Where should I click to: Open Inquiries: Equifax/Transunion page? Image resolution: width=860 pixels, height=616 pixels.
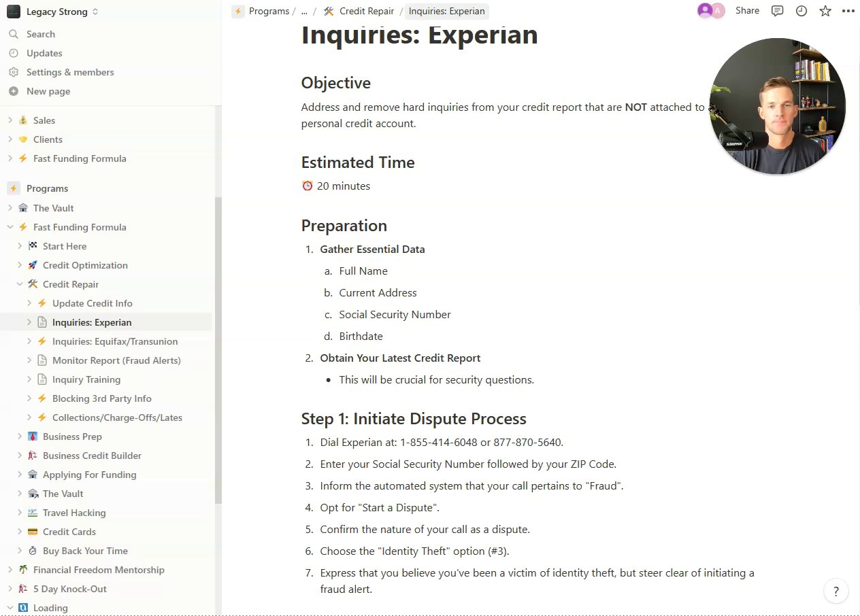click(115, 341)
